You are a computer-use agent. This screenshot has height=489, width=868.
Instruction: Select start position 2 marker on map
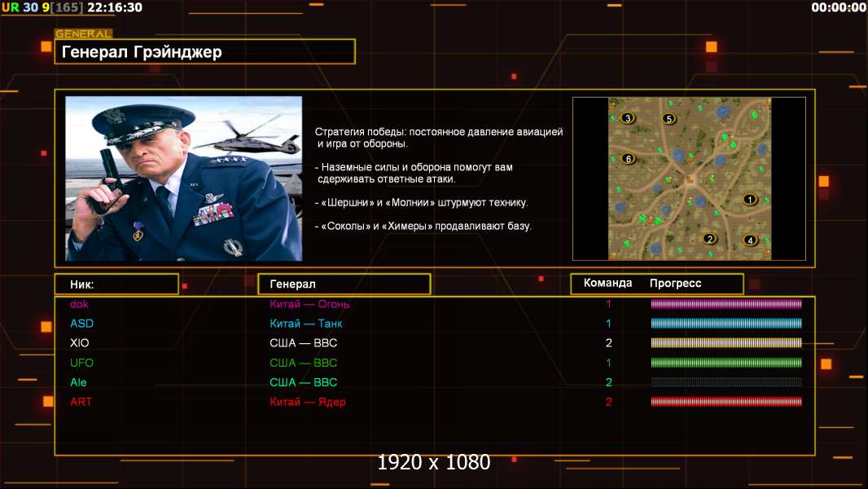(x=709, y=239)
